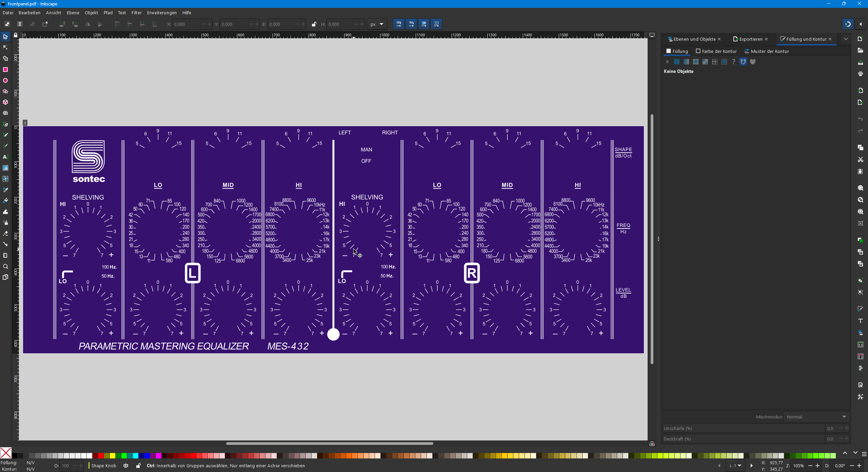Switch to Farbe der Kontur tab
This screenshot has height=472, width=868.
[716, 51]
